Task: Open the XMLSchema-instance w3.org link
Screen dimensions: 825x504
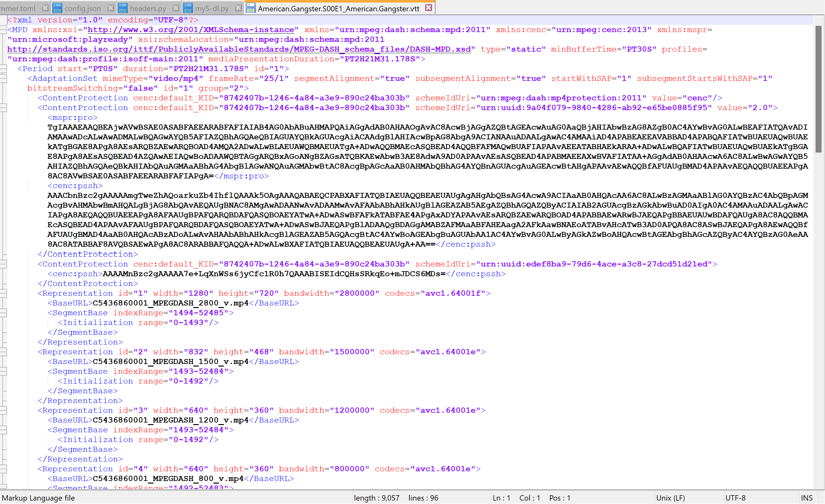Action: pyautogui.click(x=191, y=30)
